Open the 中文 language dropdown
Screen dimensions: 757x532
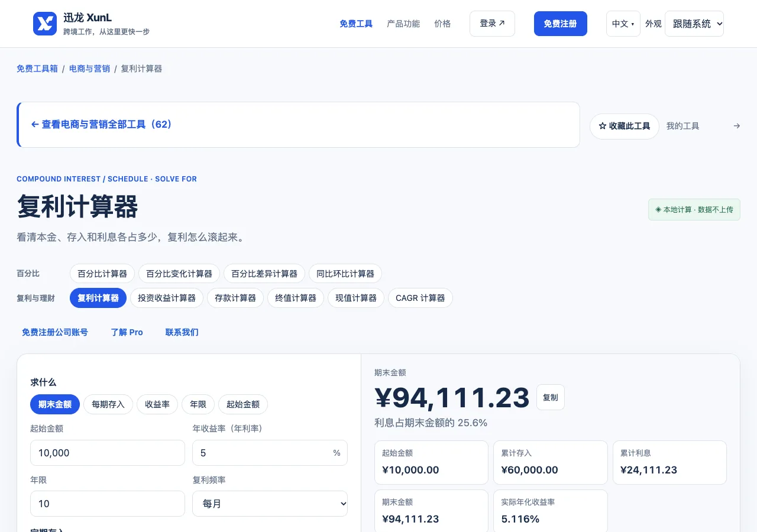(x=623, y=24)
